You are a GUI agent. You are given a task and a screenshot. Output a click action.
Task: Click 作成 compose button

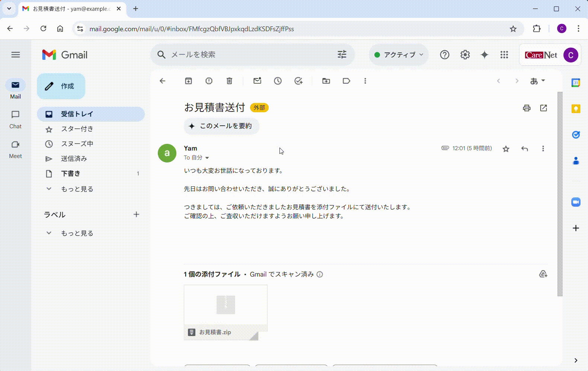(x=61, y=86)
